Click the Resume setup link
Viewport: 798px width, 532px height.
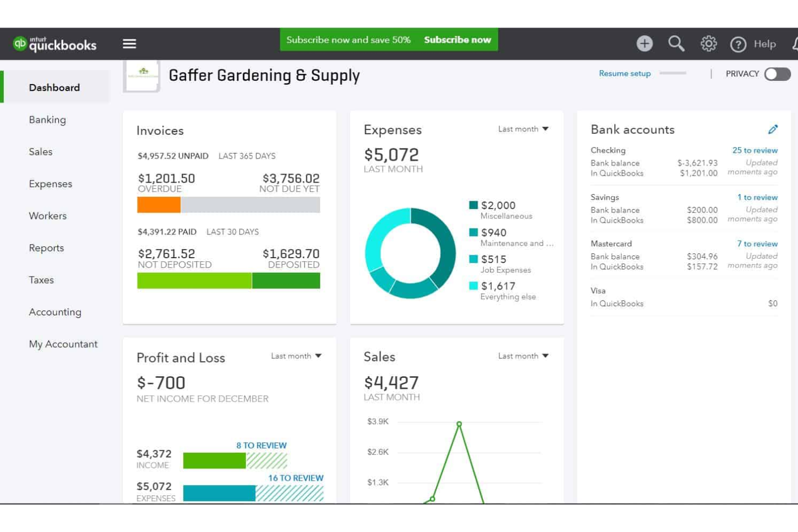click(x=624, y=73)
